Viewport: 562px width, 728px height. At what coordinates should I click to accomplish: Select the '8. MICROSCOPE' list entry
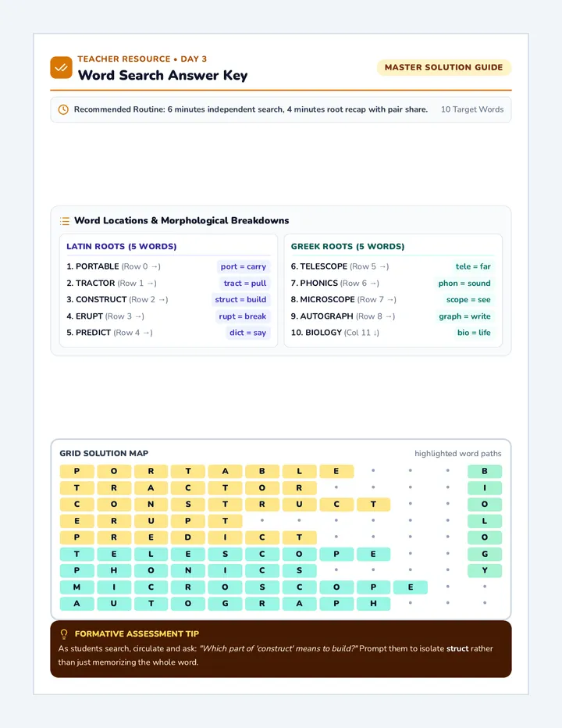[x=343, y=299]
